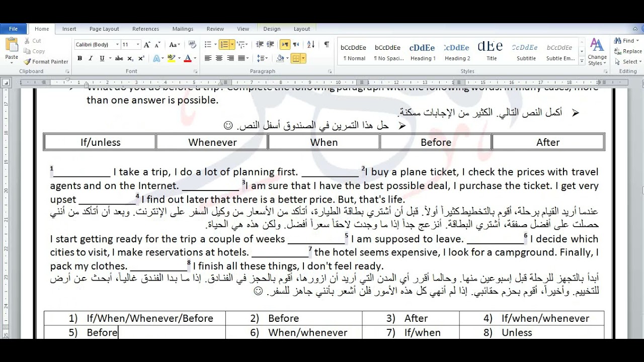This screenshot has width=644, height=362.
Task: Toggle Superscript formatting
Action: (141, 58)
